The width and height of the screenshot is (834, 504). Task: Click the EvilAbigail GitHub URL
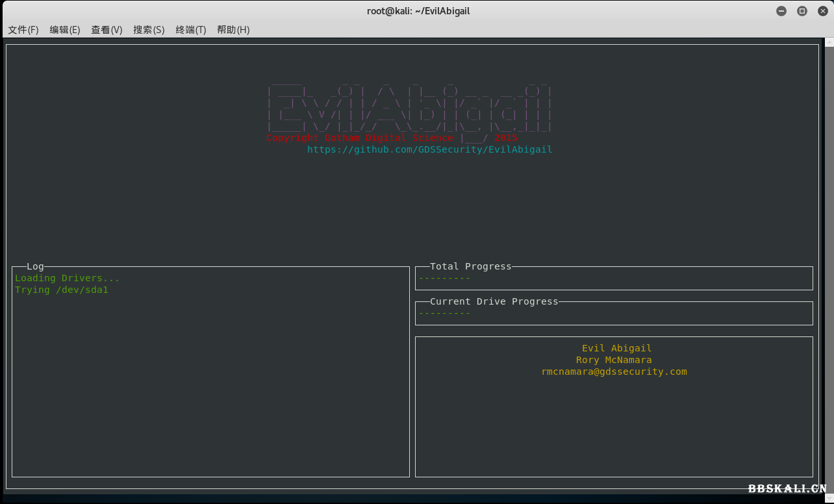click(429, 150)
